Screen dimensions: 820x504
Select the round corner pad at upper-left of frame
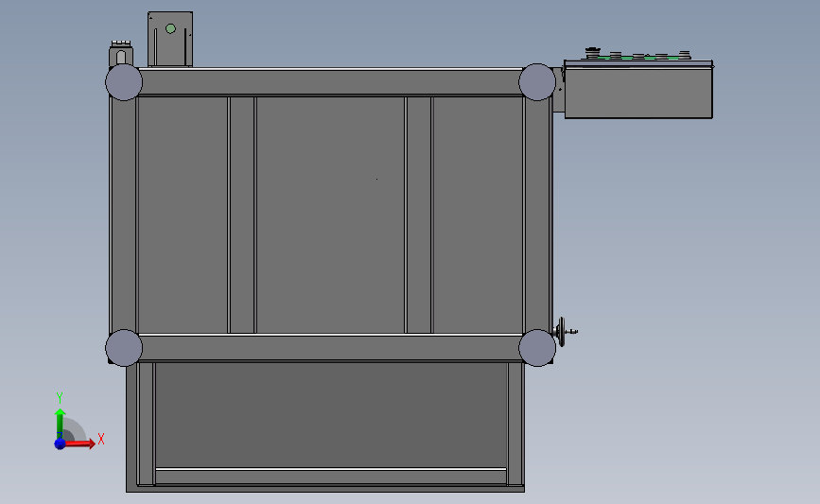tap(124, 82)
